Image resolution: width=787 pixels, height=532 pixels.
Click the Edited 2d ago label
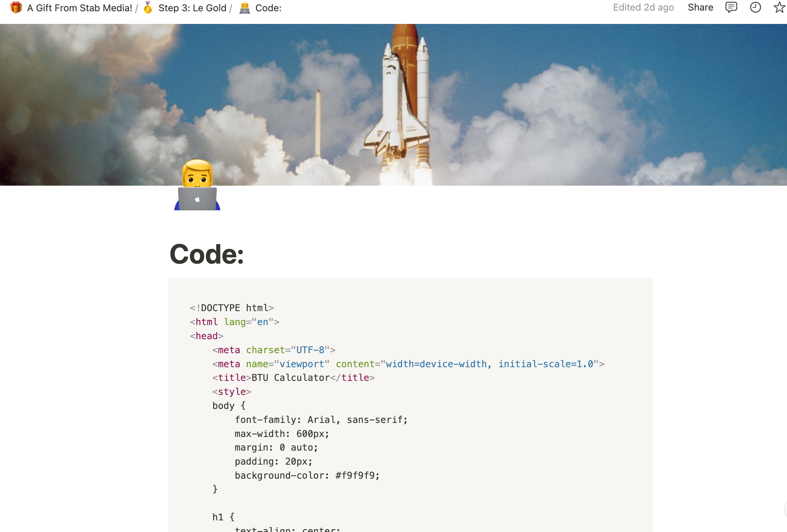643,8
